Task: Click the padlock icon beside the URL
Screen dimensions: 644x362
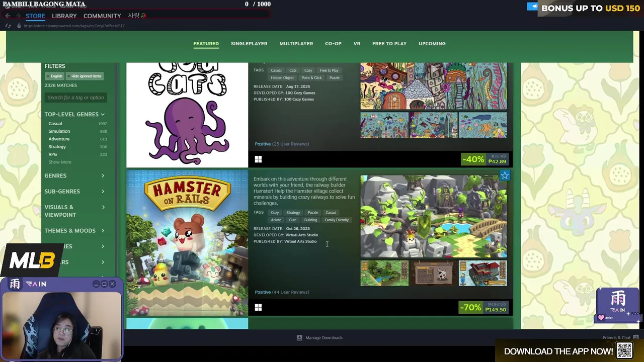Action: click(19, 26)
